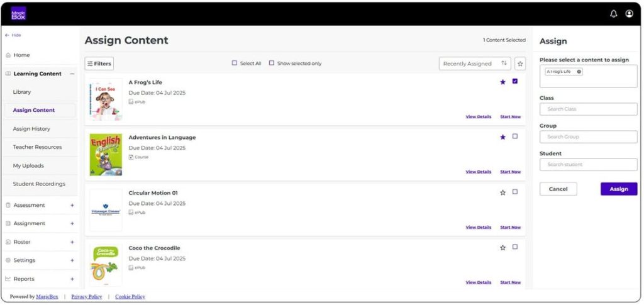The image size is (644, 305).
Task: View Details for Adventures in Language
Action: click(x=479, y=172)
